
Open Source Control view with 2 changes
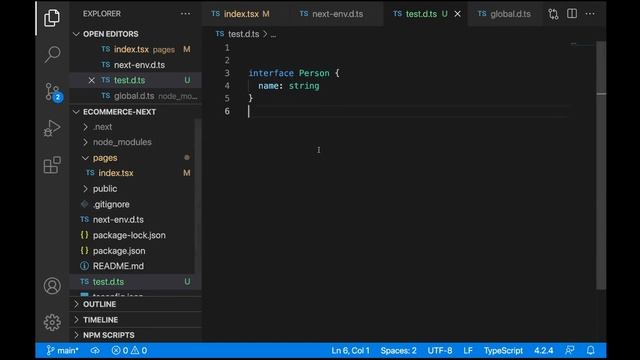(52, 91)
